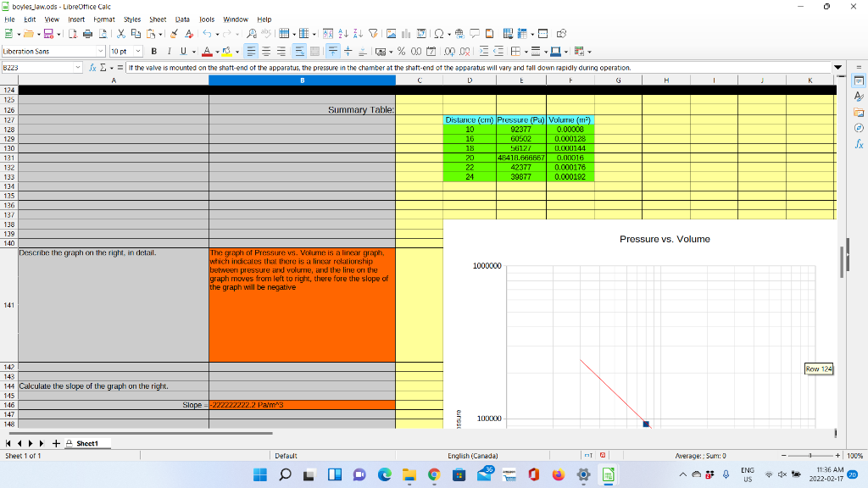The image size is (868, 488).
Task: Open the font color dropdown arrow
Action: point(217,52)
